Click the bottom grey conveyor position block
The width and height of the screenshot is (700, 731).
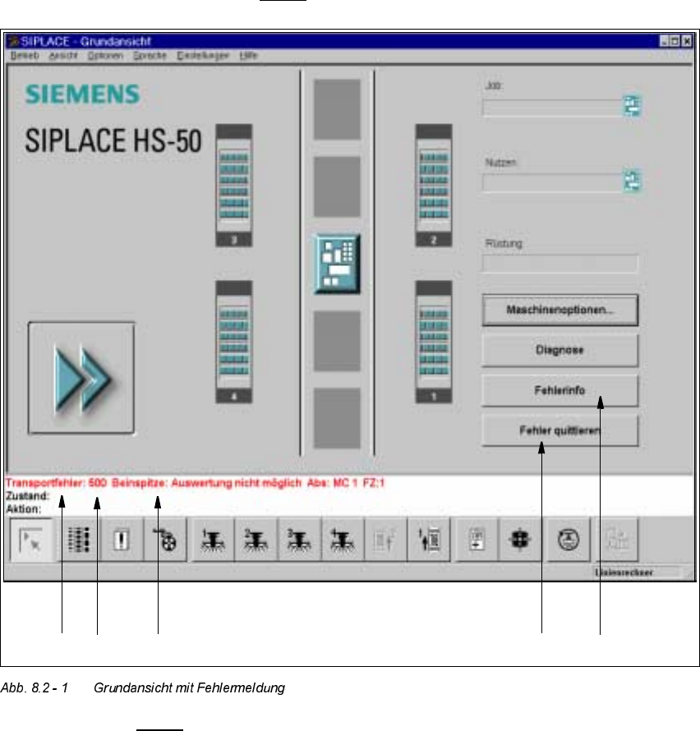coord(337,418)
